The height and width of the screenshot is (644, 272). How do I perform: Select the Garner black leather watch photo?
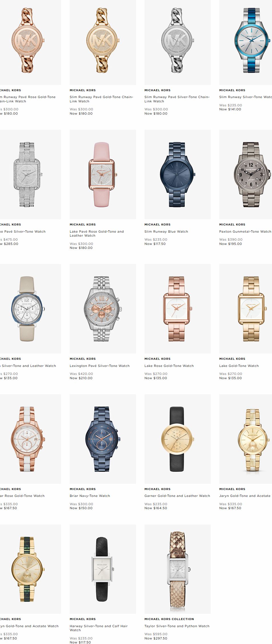click(177, 439)
